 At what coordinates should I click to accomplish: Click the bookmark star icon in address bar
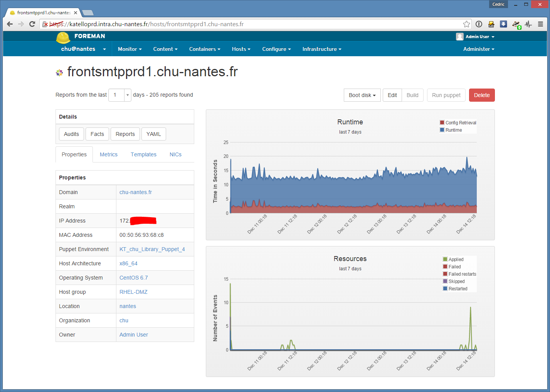point(466,24)
